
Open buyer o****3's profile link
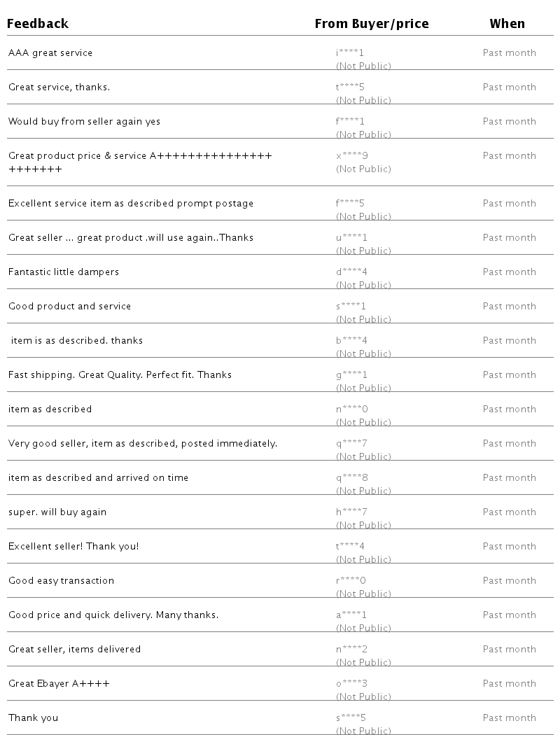pyautogui.click(x=351, y=684)
